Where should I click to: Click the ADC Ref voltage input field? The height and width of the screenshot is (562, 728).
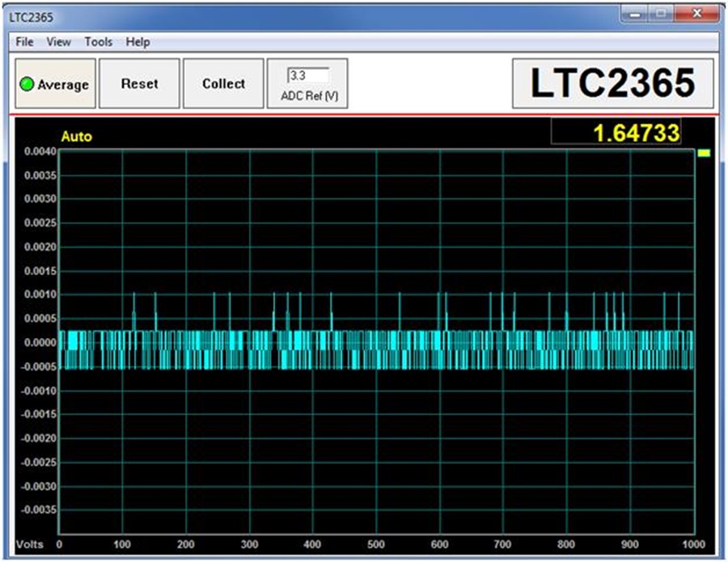point(309,75)
